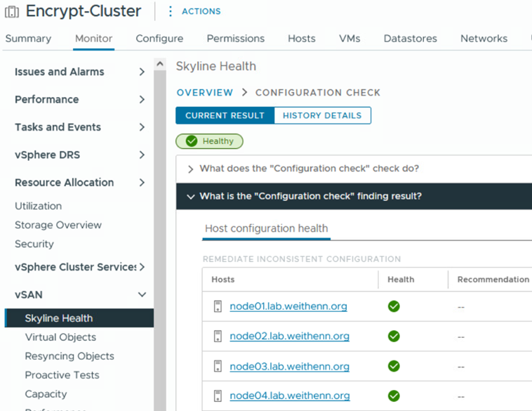Click the Healthy status badge checkmark
The image size is (532, 411).
pos(192,141)
